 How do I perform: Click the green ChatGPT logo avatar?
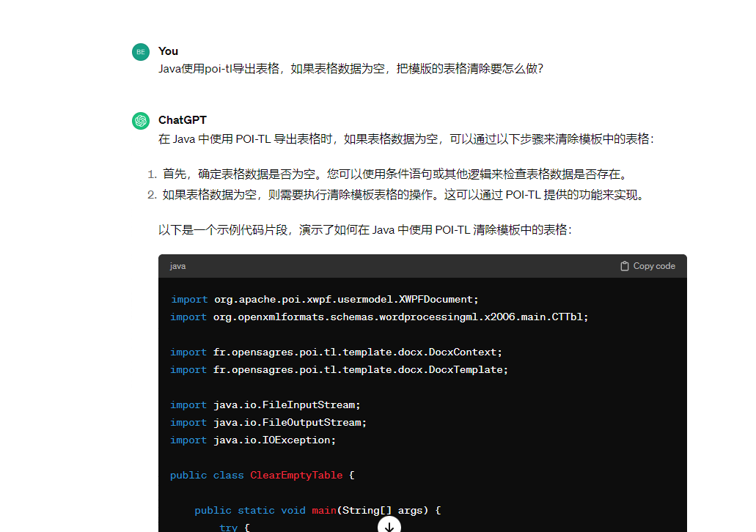(141, 121)
